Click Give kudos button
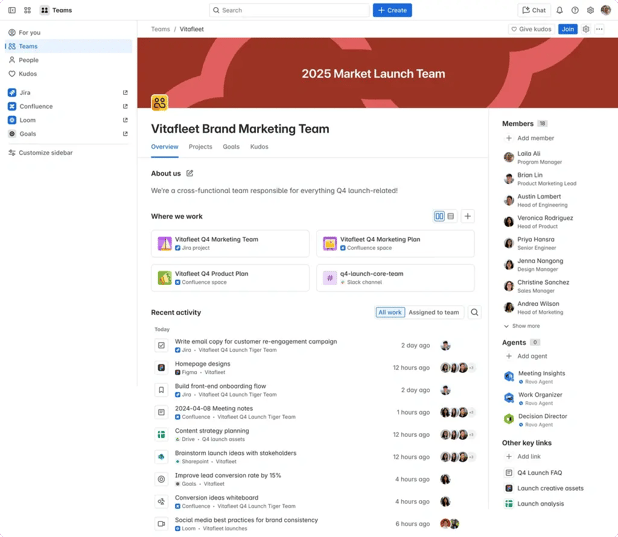This screenshot has height=537, width=618. tap(531, 29)
